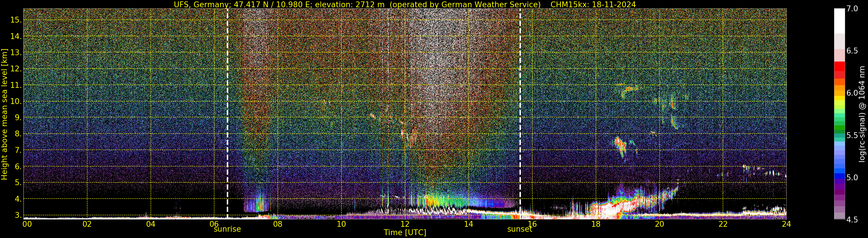Click the height axis tick '4.'
Screen dimensions: 868x238
(18, 199)
